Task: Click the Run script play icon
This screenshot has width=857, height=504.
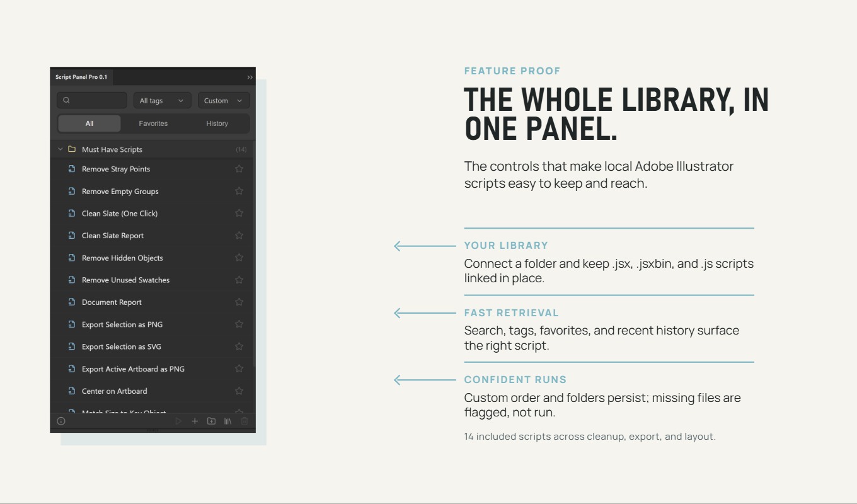Action: tap(178, 421)
